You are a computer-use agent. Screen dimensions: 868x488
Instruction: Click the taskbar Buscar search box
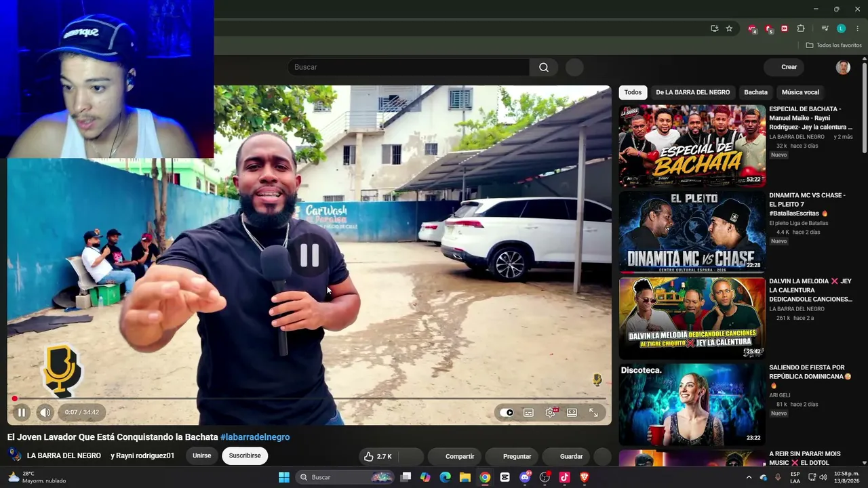point(344,477)
